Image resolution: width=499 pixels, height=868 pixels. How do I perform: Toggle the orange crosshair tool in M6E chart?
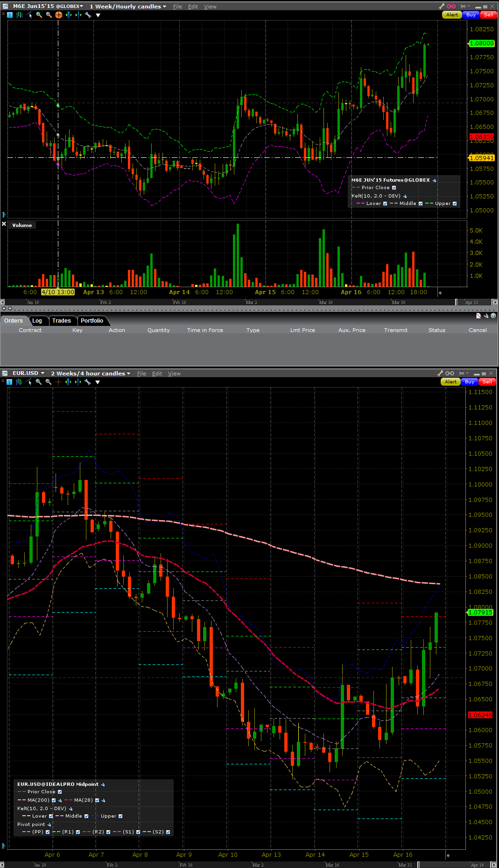[59, 15]
